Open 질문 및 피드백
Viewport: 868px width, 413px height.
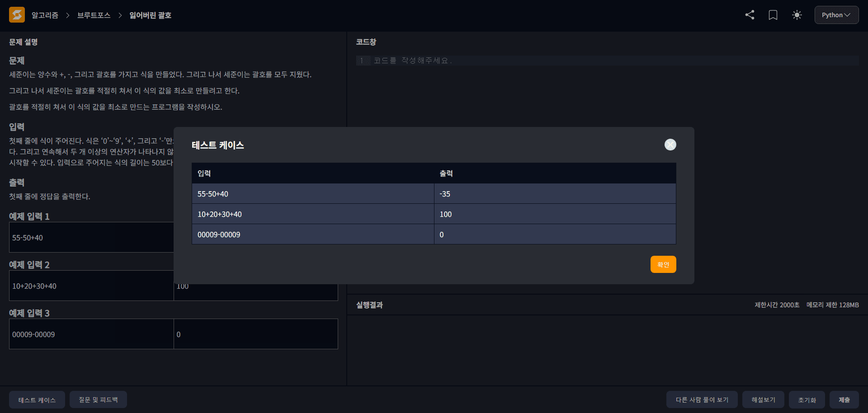tap(98, 400)
